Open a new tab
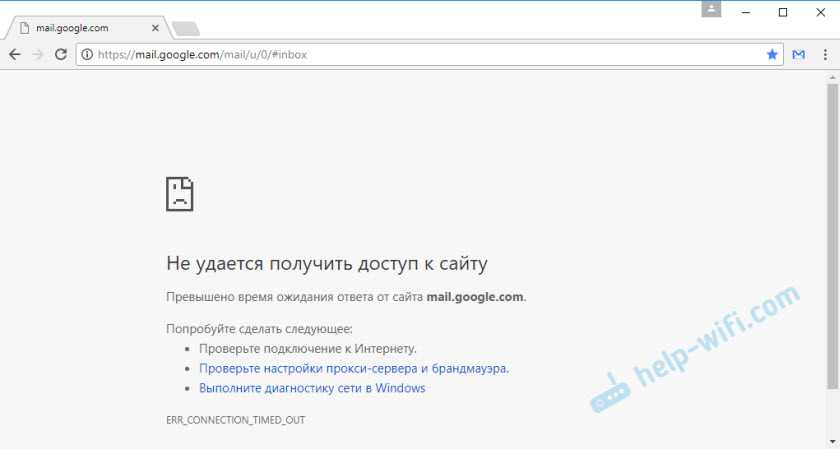The image size is (840, 449). tap(185, 27)
